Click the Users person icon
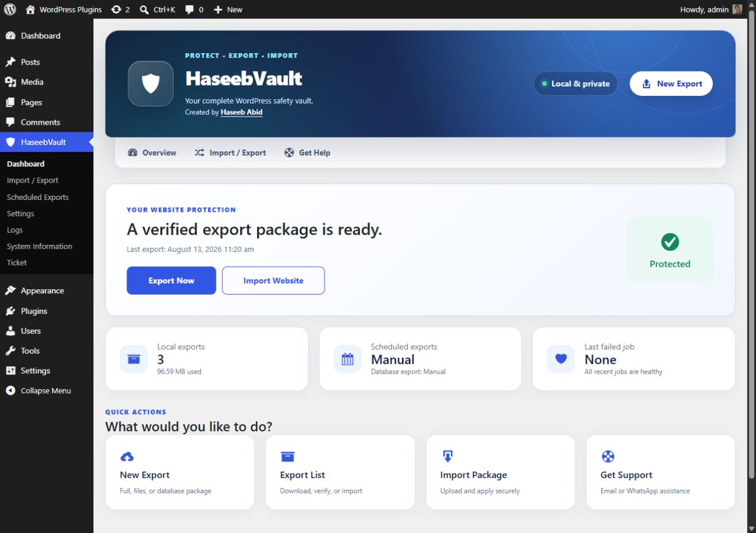The height and width of the screenshot is (533, 756). (11, 331)
